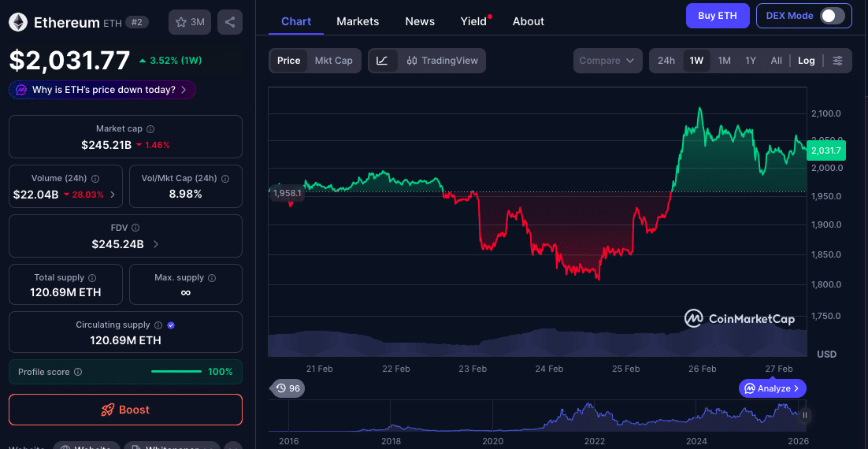This screenshot has height=449, width=868.
Task: Click the Ethereum logo icon
Action: (x=18, y=22)
